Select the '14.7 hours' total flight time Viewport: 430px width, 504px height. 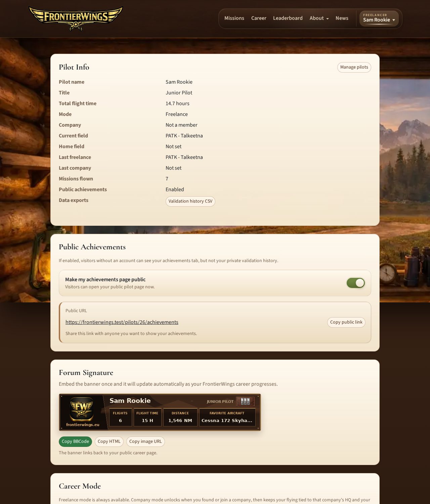(177, 103)
